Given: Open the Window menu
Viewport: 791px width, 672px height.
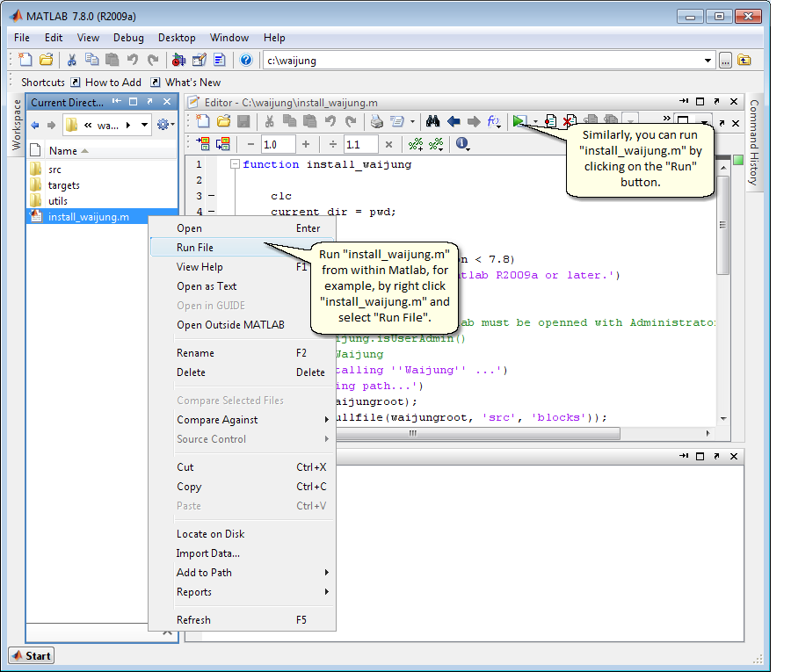Looking at the screenshot, I should pyautogui.click(x=229, y=38).
